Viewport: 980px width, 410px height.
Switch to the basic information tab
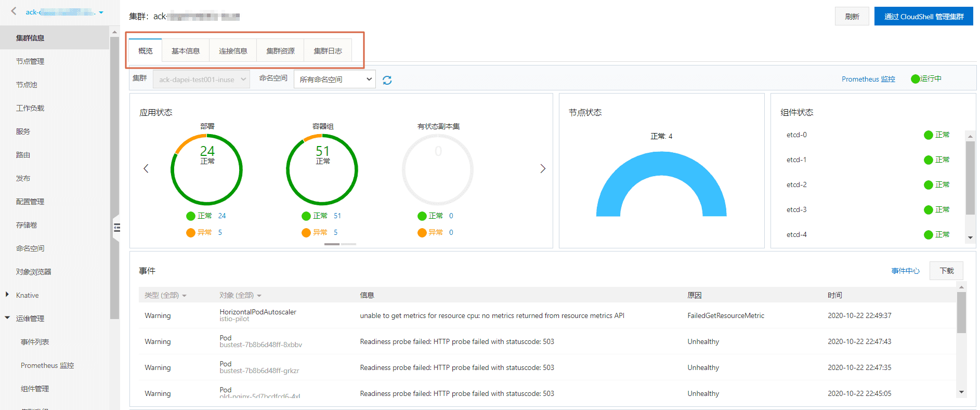click(x=186, y=51)
